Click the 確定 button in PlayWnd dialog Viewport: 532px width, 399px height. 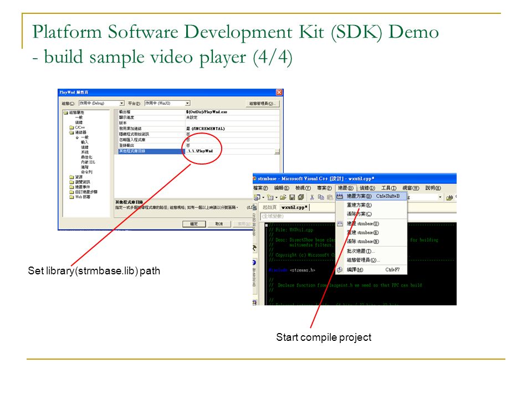tap(194, 224)
